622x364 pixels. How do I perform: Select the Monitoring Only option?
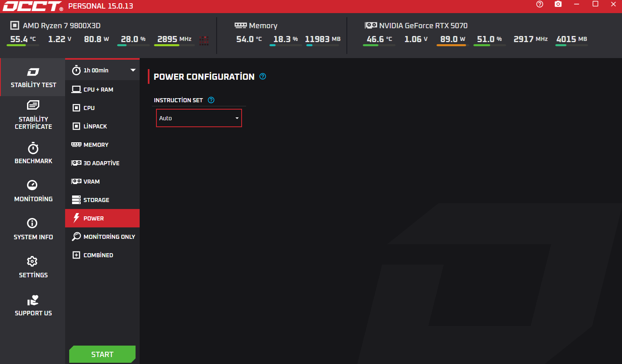point(102,237)
